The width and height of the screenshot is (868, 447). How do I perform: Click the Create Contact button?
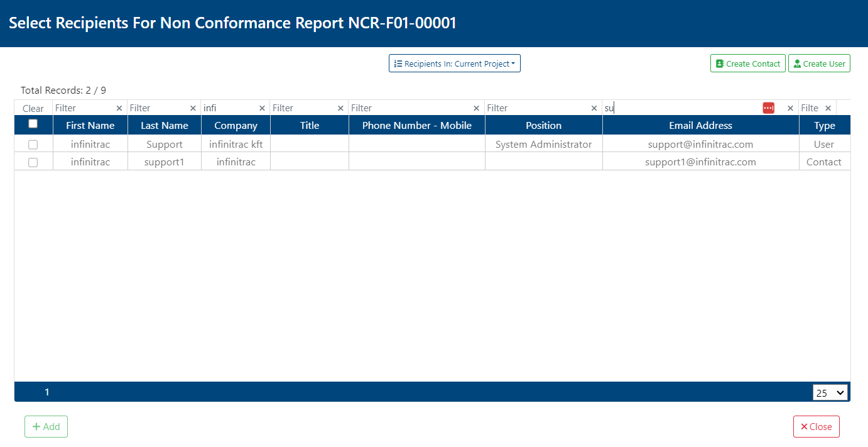748,63
